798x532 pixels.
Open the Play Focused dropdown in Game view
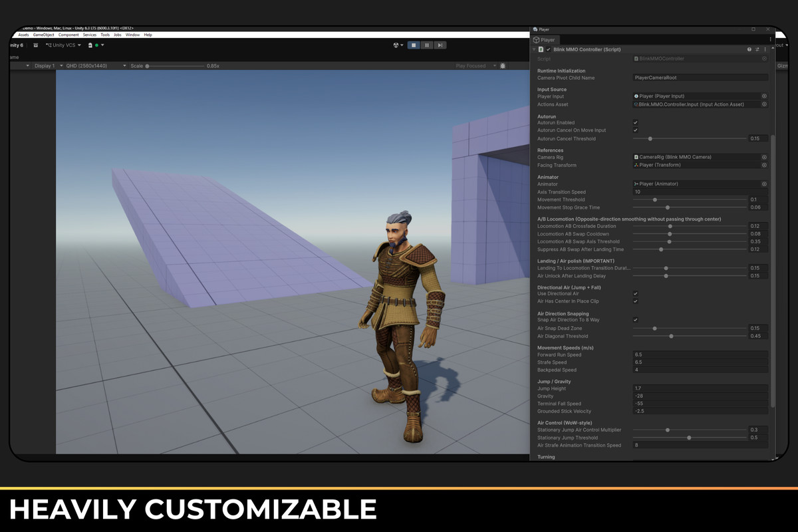click(x=474, y=66)
